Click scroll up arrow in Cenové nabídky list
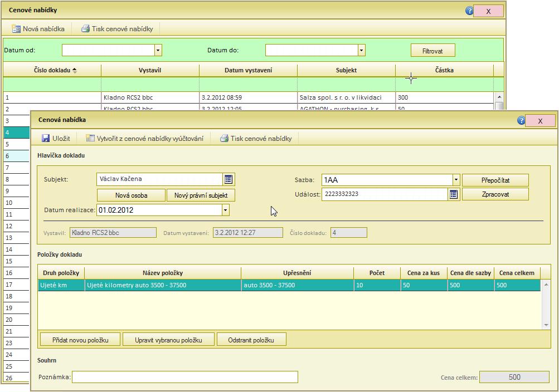The height and width of the screenshot is (392, 559). pyautogui.click(x=499, y=97)
